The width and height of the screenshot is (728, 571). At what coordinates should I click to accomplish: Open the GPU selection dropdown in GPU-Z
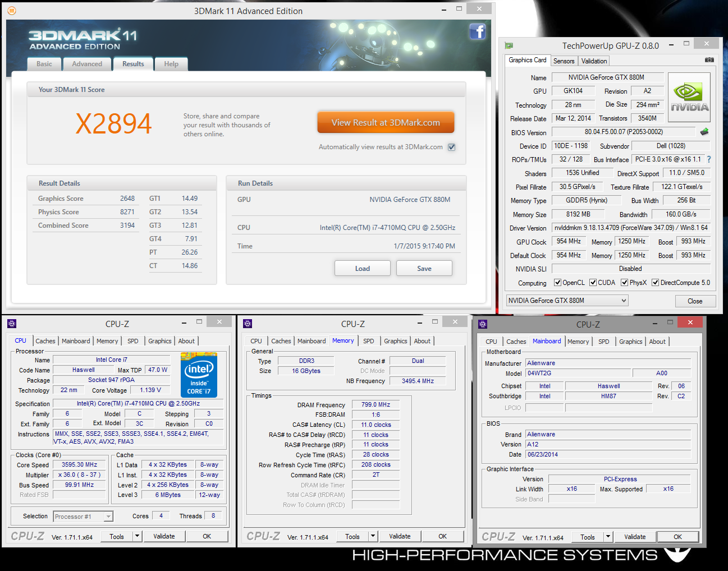(567, 301)
